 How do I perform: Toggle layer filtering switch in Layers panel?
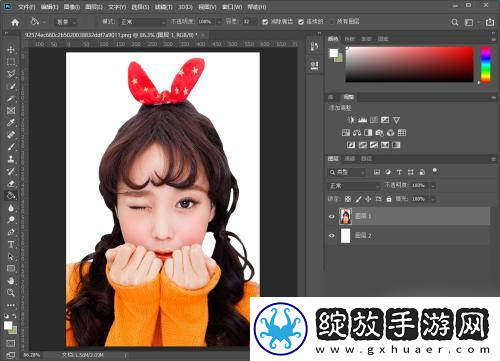(x=434, y=171)
